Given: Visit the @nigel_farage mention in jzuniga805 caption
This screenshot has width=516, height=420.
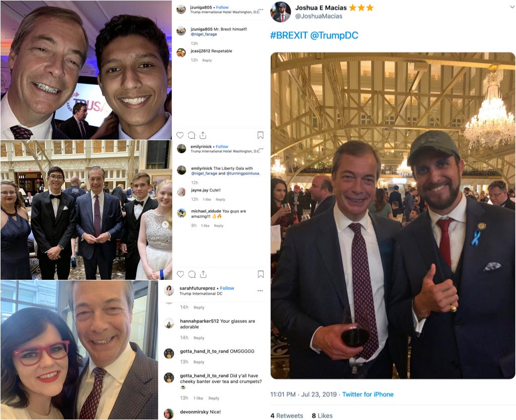Looking at the screenshot, I should pos(204,34).
